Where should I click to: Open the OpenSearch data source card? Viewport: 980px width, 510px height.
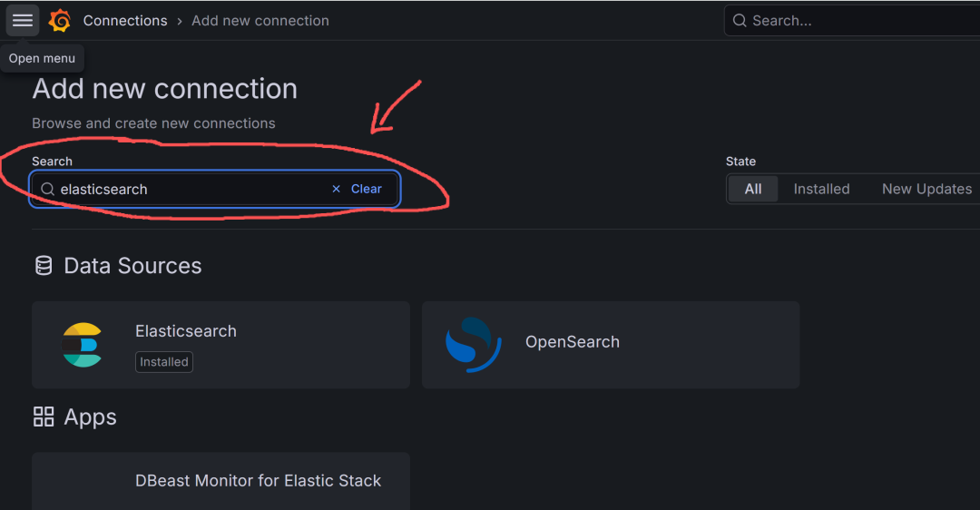pos(611,345)
